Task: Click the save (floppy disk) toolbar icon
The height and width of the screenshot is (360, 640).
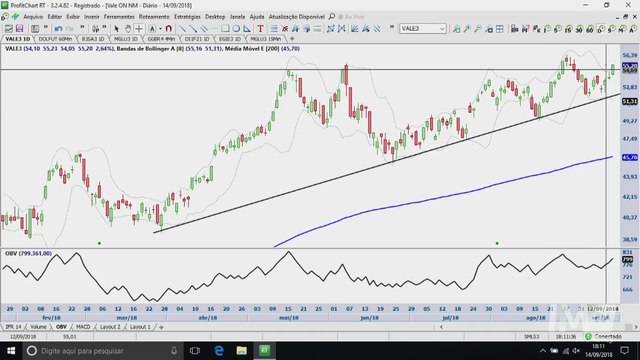Action: click(x=19, y=29)
